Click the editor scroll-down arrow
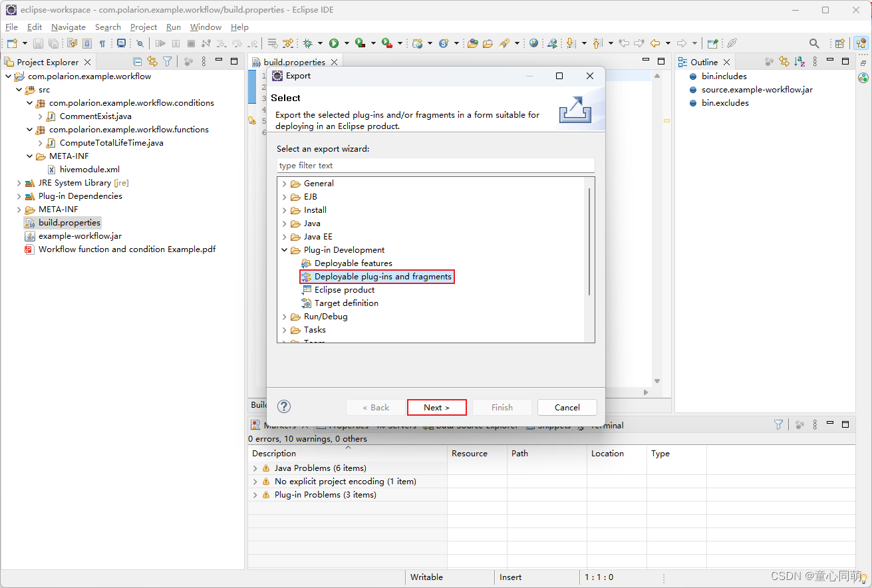The image size is (872, 588). coord(657,381)
